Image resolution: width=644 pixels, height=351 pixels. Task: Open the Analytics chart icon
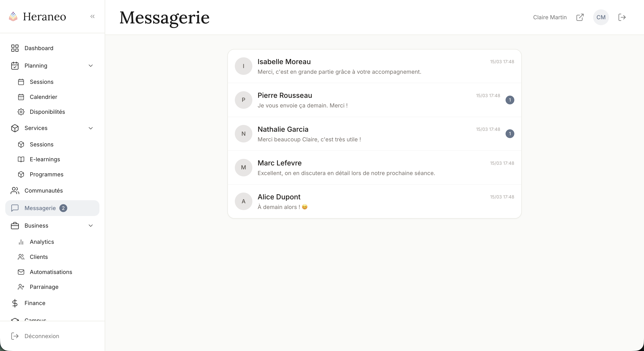pyautogui.click(x=21, y=242)
